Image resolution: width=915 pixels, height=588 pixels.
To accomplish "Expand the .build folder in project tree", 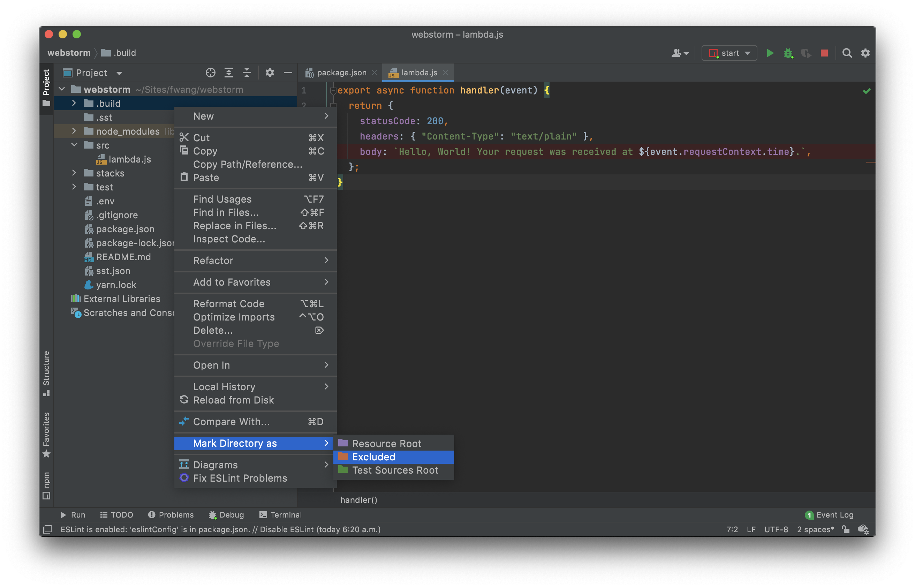I will coord(74,103).
